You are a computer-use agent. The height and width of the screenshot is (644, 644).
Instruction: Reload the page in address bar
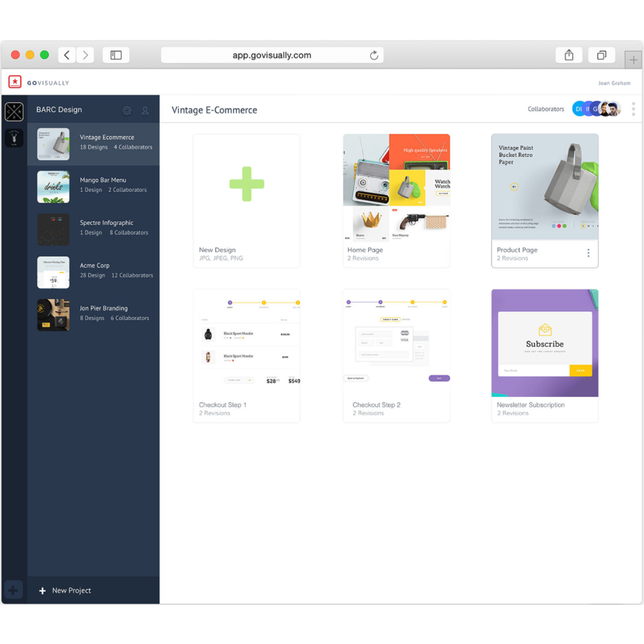point(374,55)
